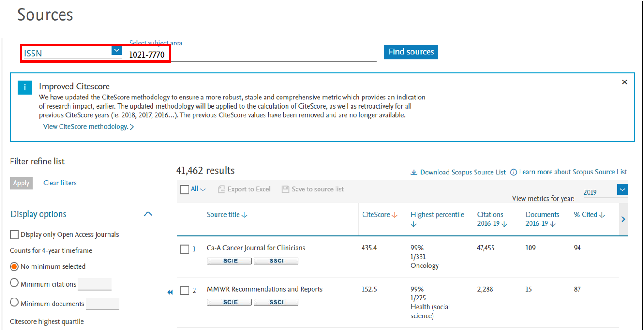Click the Export to Excel icon
The width and height of the screenshot is (644, 331).
(x=222, y=189)
